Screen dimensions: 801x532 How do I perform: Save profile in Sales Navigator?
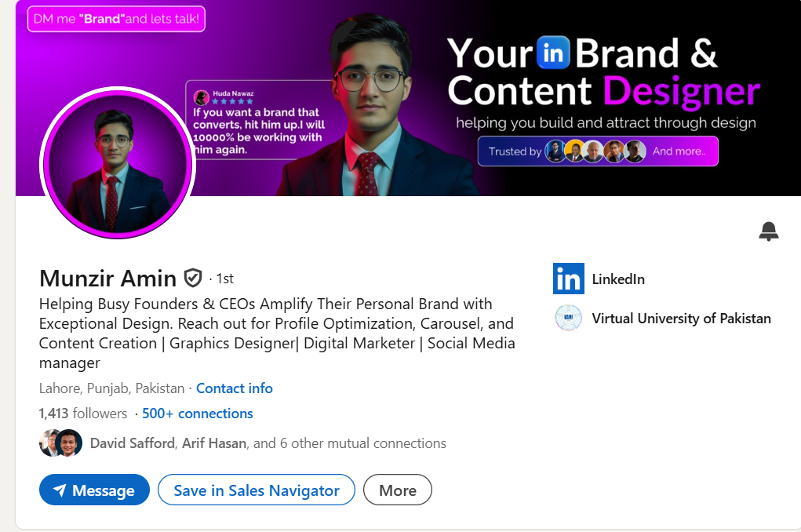(256, 490)
